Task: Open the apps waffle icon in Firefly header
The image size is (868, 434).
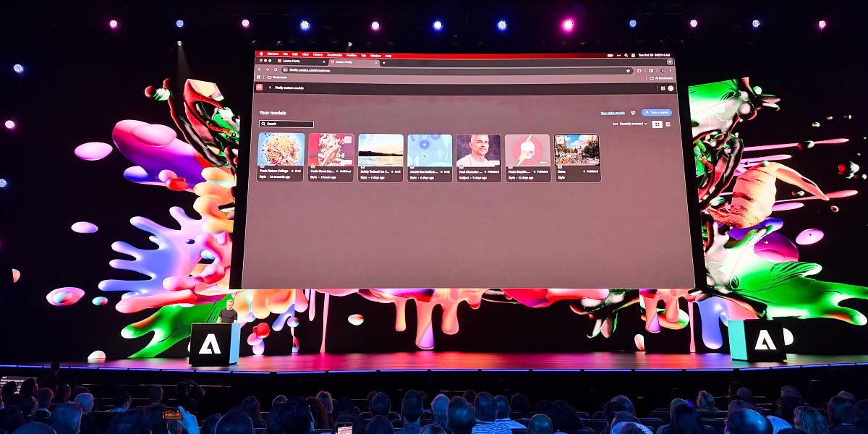Action: pyautogui.click(x=663, y=88)
